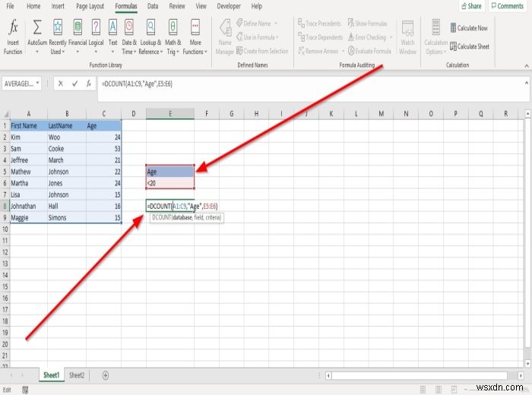Image resolution: width=532 pixels, height=395 pixels.
Task: Open Math & Trig functions icon
Action: [x=173, y=27]
